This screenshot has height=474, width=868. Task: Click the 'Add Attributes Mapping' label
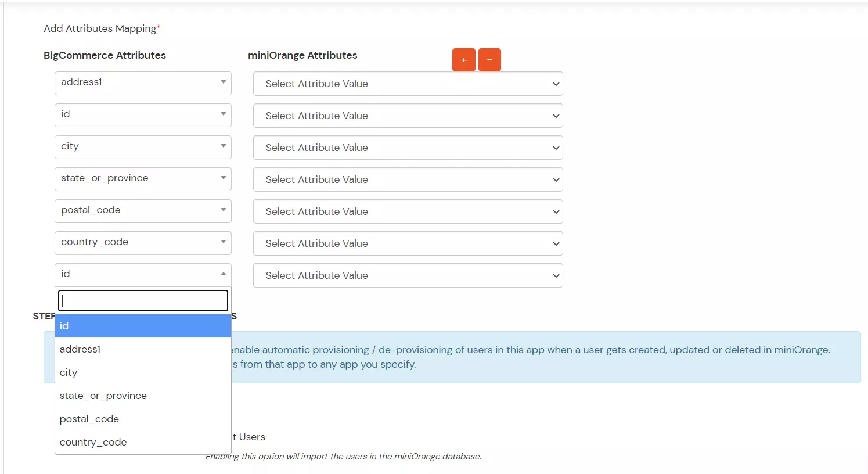(102, 28)
